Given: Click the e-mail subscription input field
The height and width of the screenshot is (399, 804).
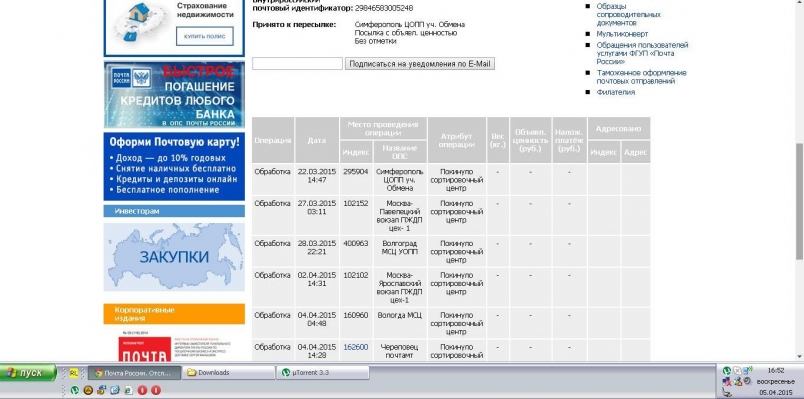Looking at the screenshot, I should pyautogui.click(x=297, y=64).
